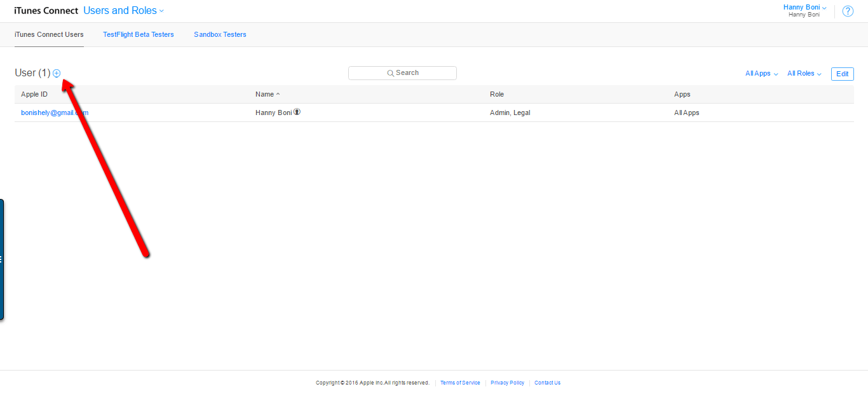Switch to Sandbox Testers tab

[220, 34]
